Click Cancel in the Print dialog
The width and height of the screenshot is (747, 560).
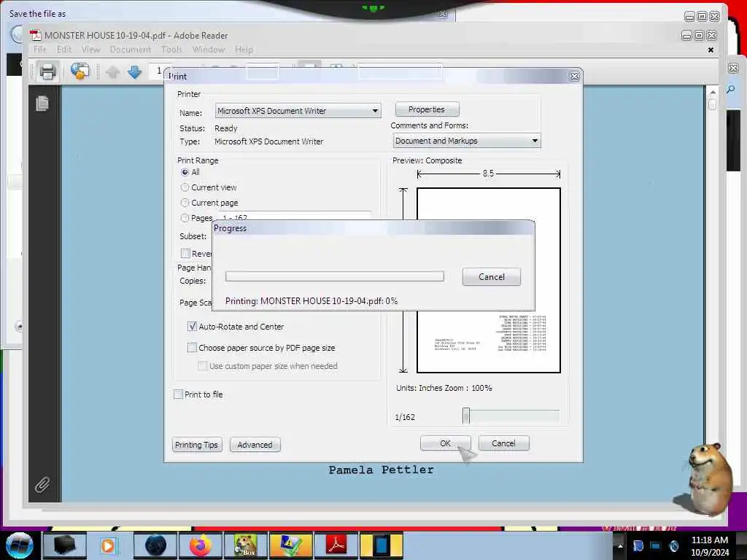tap(503, 443)
